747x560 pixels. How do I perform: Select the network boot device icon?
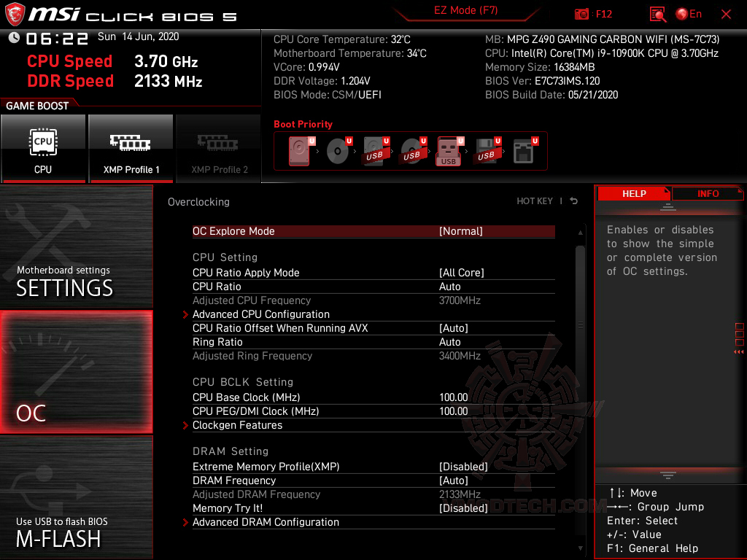pyautogui.click(x=525, y=151)
